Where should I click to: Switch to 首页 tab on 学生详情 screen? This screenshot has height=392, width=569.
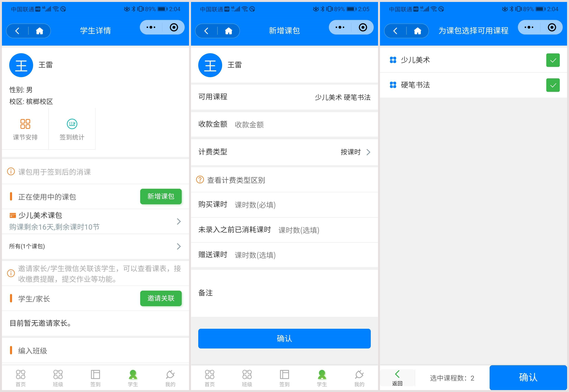point(21,378)
